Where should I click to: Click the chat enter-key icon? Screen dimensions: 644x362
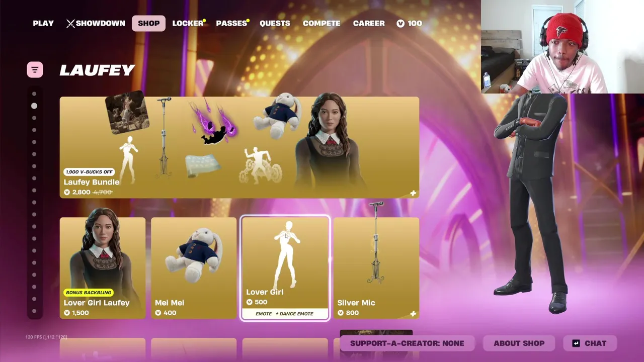click(576, 343)
